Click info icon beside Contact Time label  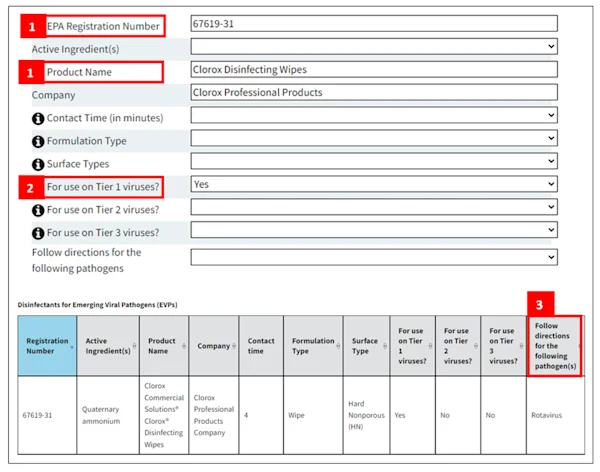38,119
